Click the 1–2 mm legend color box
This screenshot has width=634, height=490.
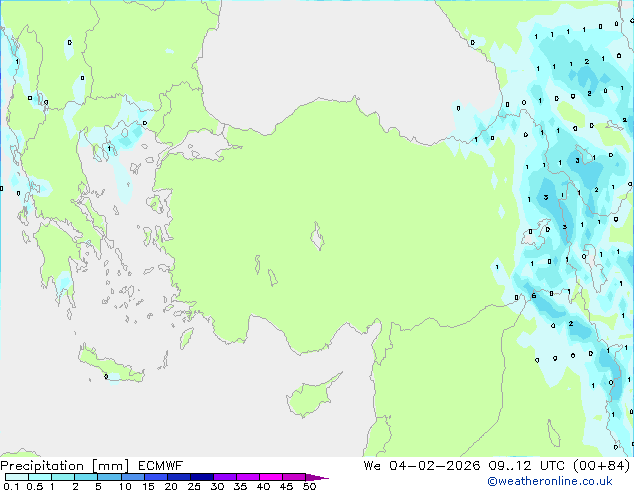63,477
